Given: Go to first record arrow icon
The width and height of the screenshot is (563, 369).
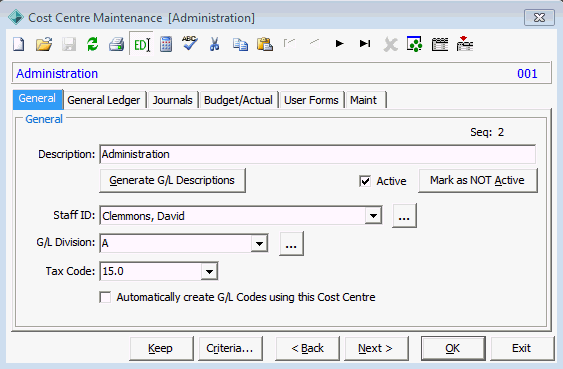Looking at the screenshot, I should click(289, 44).
